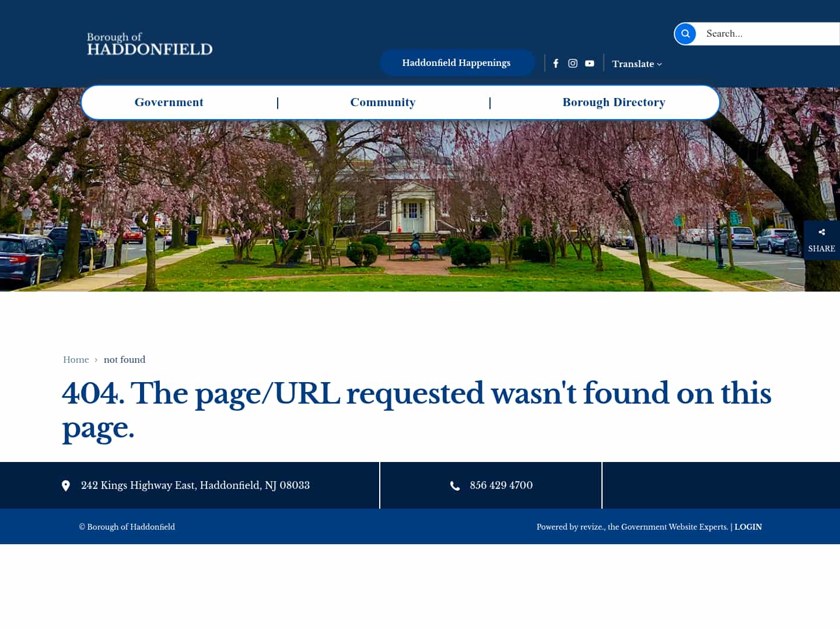Click the 'not found' breadcrumb text
840x630 pixels.
pyautogui.click(x=124, y=360)
